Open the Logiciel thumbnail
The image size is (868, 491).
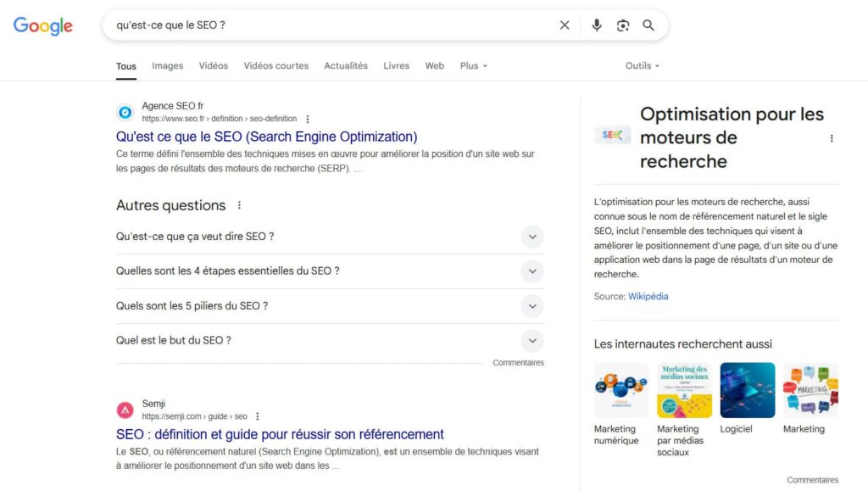(748, 390)
